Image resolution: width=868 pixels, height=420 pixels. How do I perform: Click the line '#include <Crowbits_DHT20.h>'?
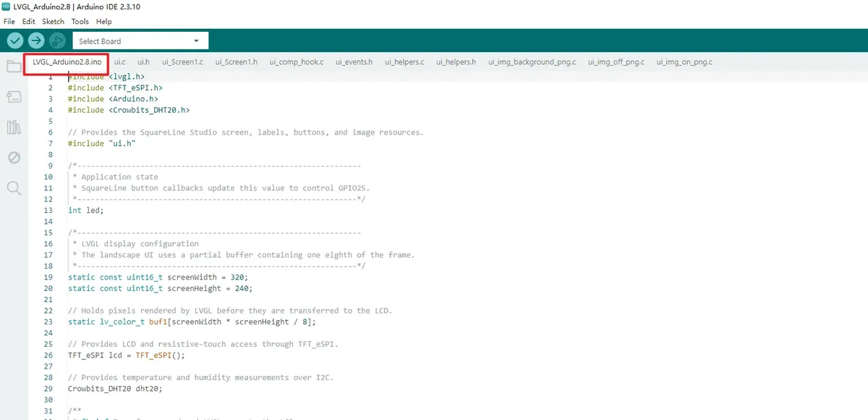tap(129, 110)
